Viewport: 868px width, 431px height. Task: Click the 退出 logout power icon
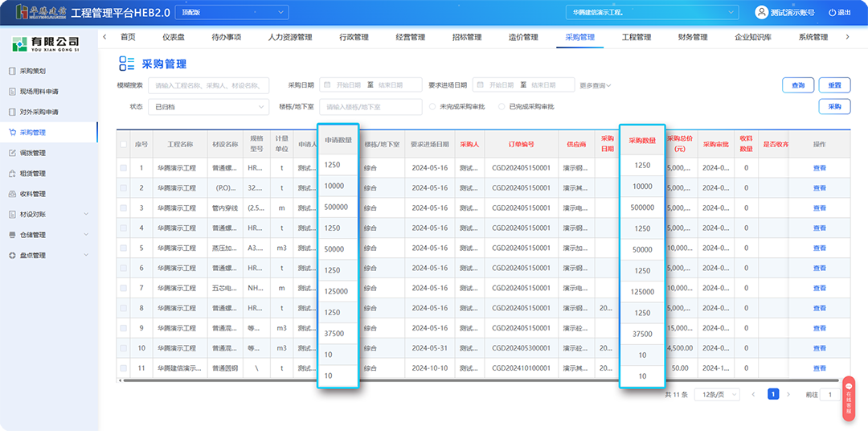tap(832, 12)
